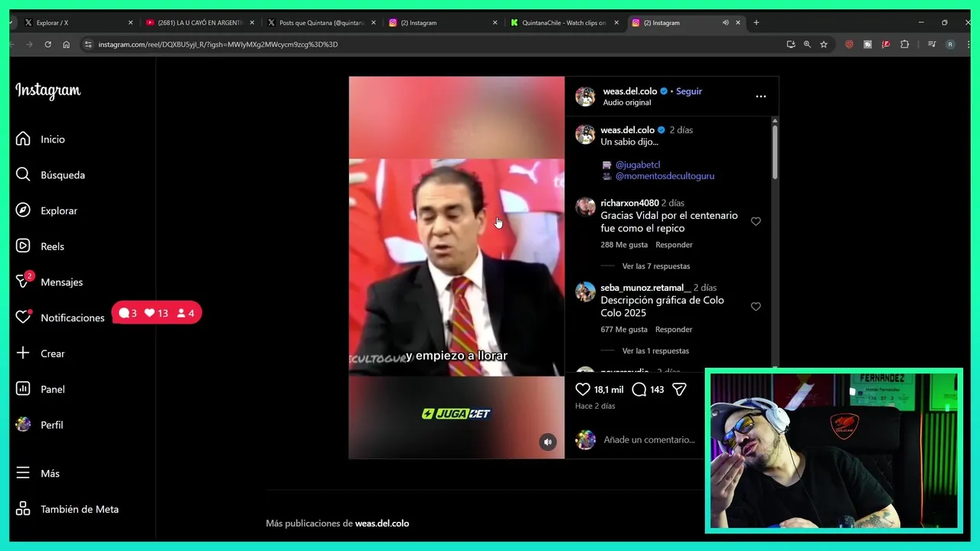The image size is (980, 551).
Task: Open Perfil avatar in the sidebar
Action: [x=23, y=424]
